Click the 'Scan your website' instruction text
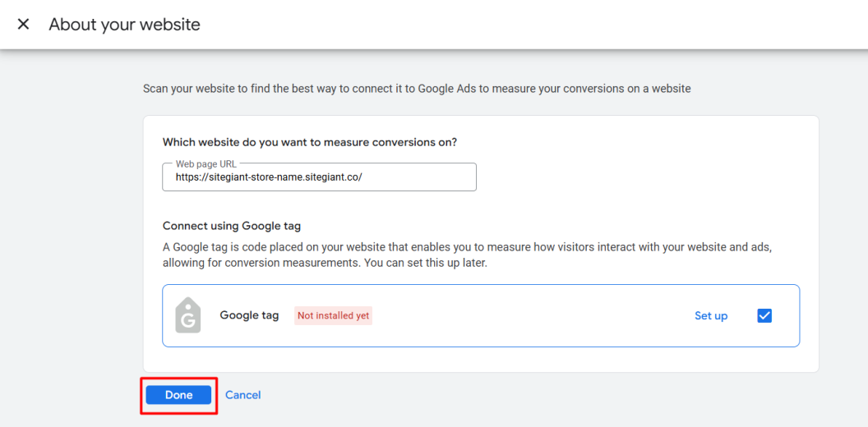 pyautogui.click(x=416, y=88)
